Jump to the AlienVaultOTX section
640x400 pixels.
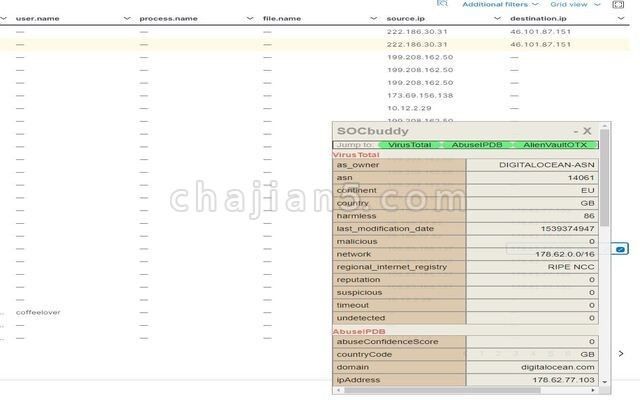(555, 145)
